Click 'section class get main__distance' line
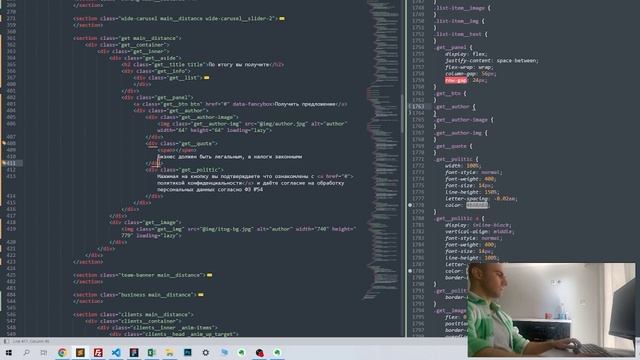640x360 pixels. pos(127,38)
